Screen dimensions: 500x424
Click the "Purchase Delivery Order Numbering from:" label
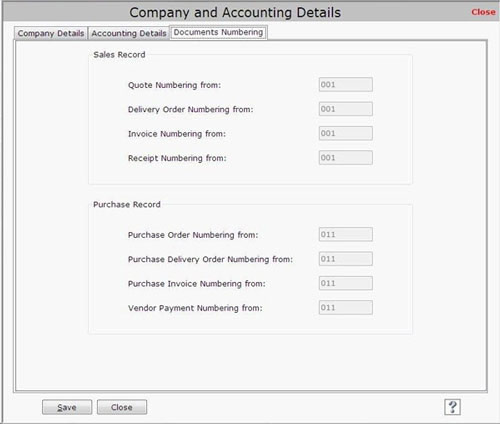coord(210,259)
